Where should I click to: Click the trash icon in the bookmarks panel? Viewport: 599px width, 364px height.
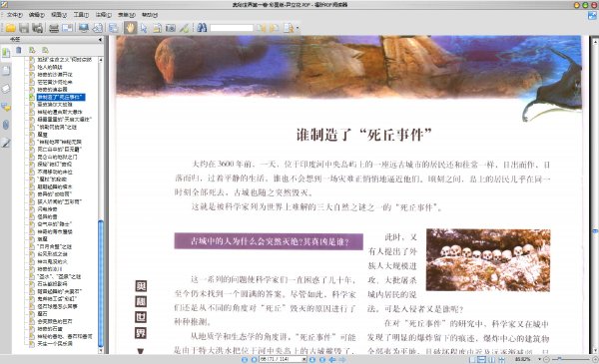(19, 50)
